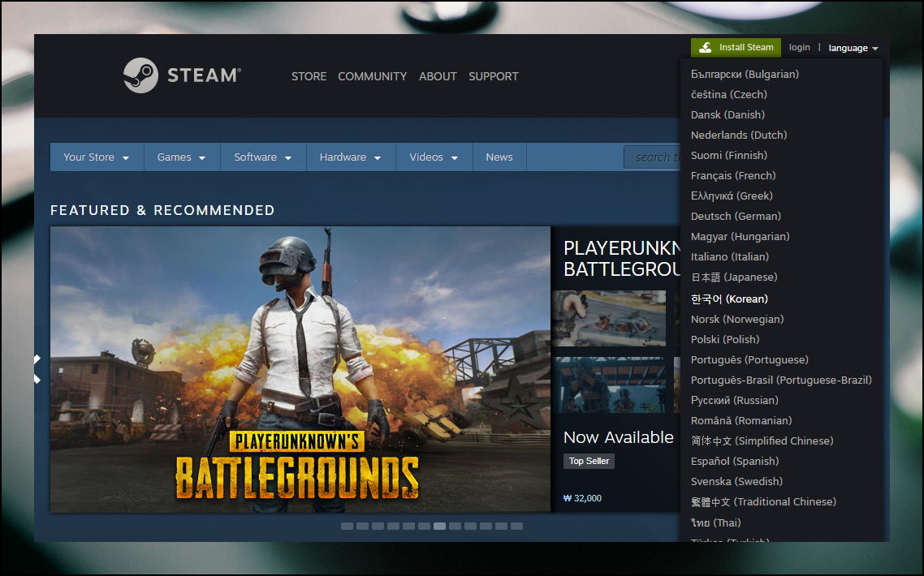Image resolution: width=924 pixels, height=576 pixels.
Task: Expand the Software dropdown
Action: tap(263, 157)
